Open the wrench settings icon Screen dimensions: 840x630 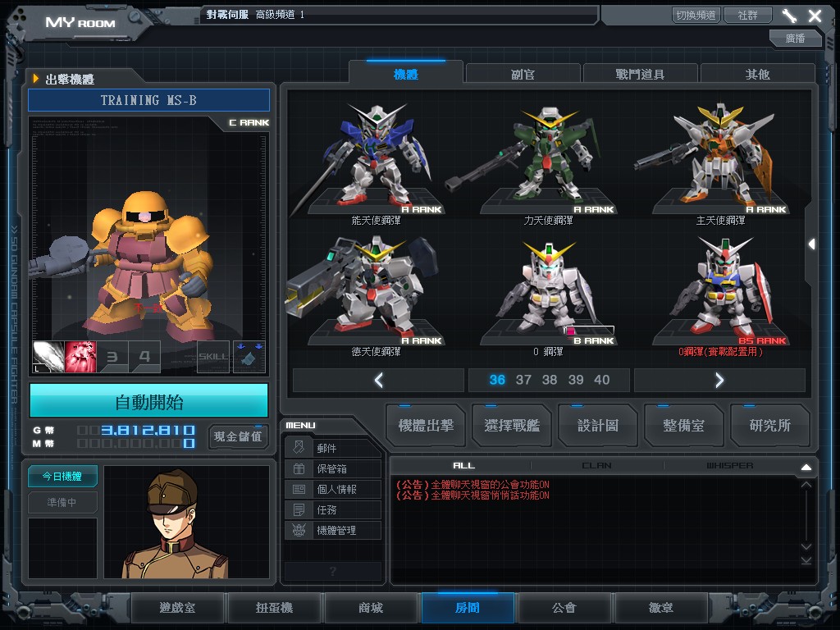pos(789,16)
